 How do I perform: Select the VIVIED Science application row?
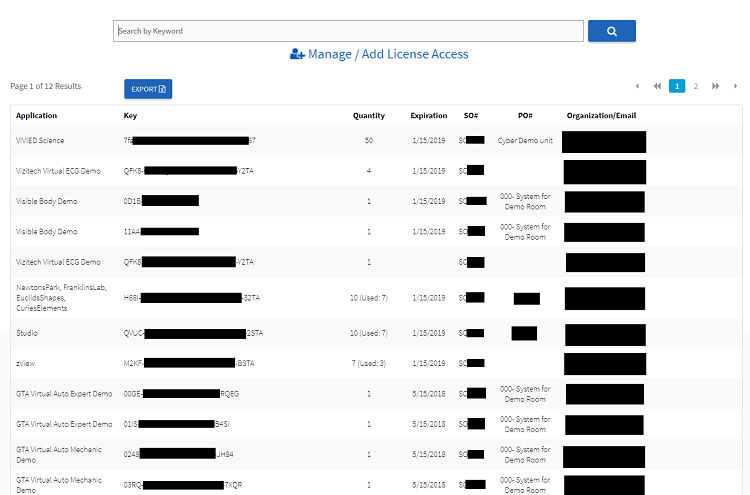click(x=40, y=141)
